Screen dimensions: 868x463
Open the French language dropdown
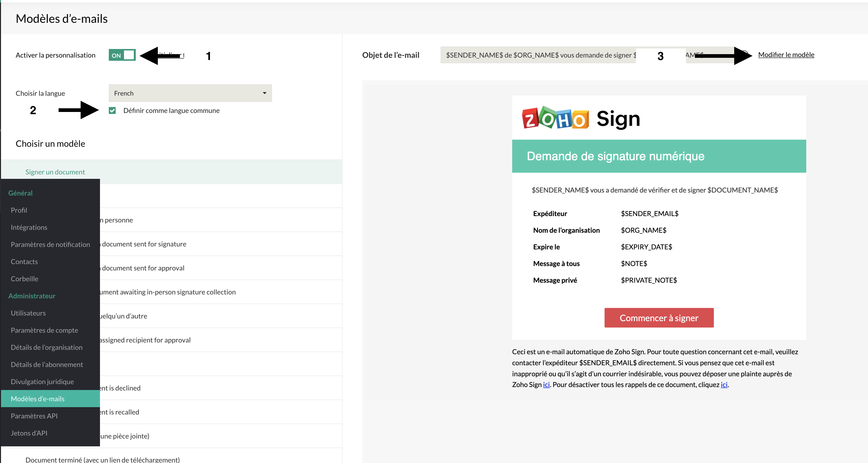click(x=190, y=93)
